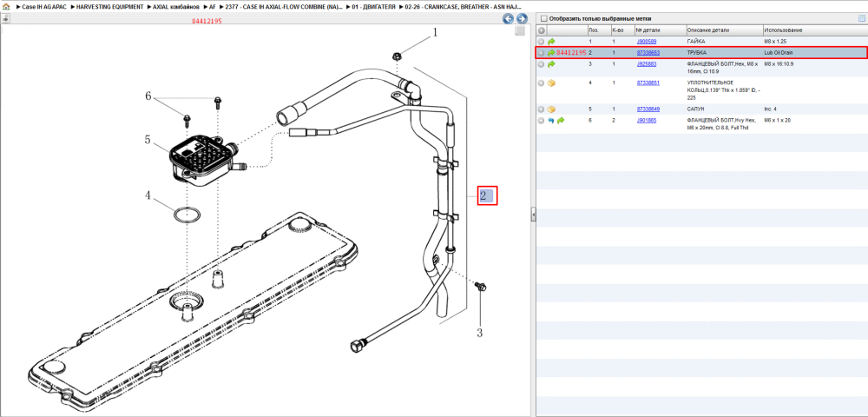Open '02-26 - CRANKCASE, BREATHER' breadcrumb
The height and width of the screenshot is (417, 868).
point(464,7)
